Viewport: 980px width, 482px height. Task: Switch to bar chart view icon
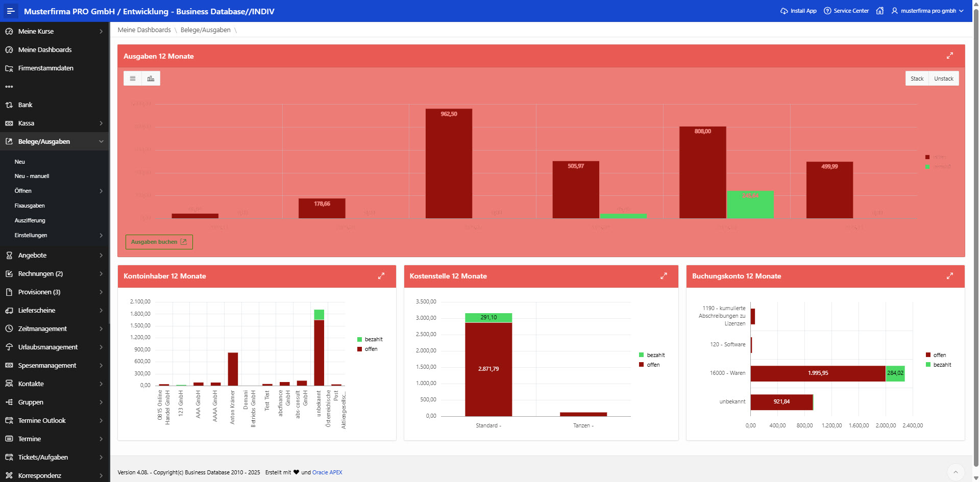coord(151,79)
